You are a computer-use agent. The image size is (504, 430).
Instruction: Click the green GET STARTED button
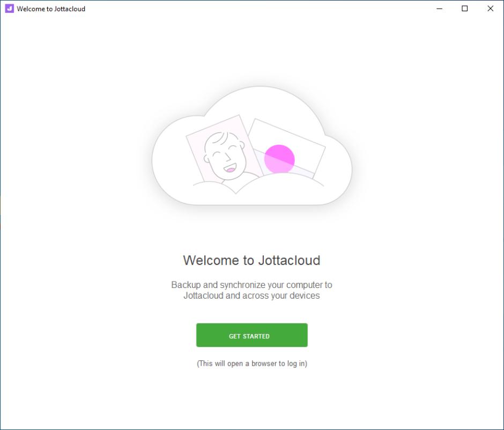click(251, 335)
